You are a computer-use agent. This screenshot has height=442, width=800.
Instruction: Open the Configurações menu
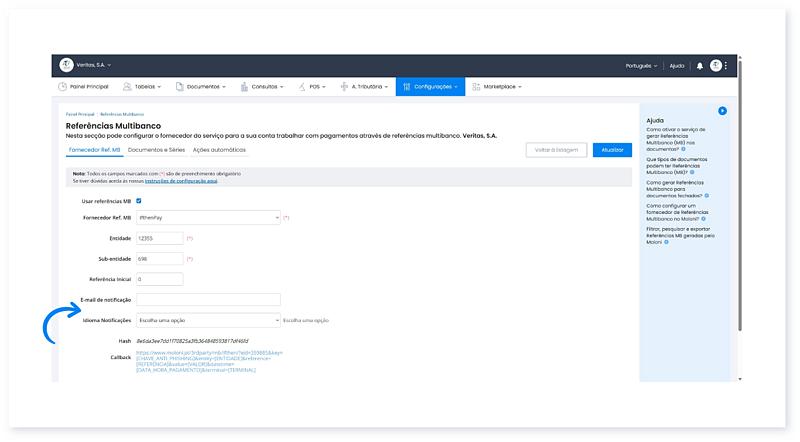tap(430, 87)
